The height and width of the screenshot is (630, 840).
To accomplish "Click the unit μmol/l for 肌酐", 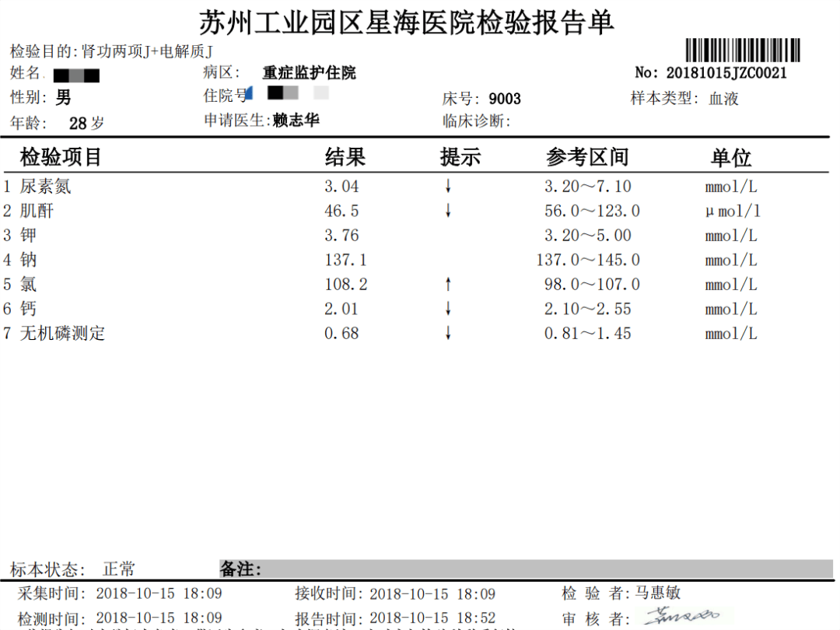I will [733, 211].
